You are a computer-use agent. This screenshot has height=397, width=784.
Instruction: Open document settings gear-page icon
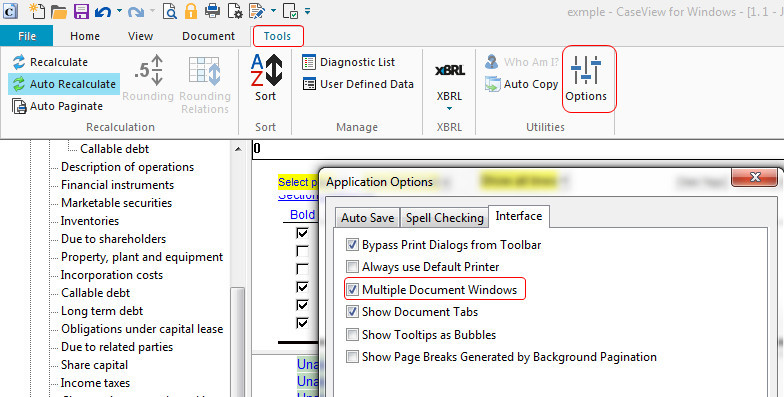(235, 11)
